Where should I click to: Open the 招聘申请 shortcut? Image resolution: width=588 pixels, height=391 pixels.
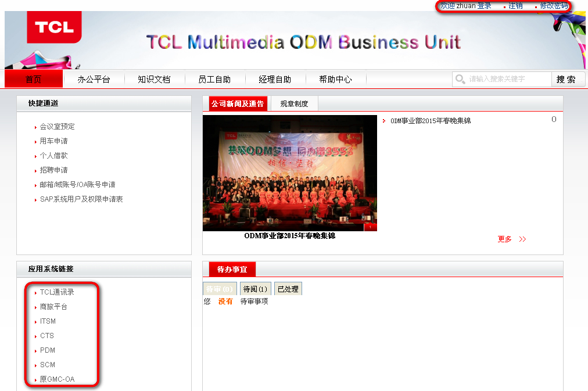coord(53,170)
